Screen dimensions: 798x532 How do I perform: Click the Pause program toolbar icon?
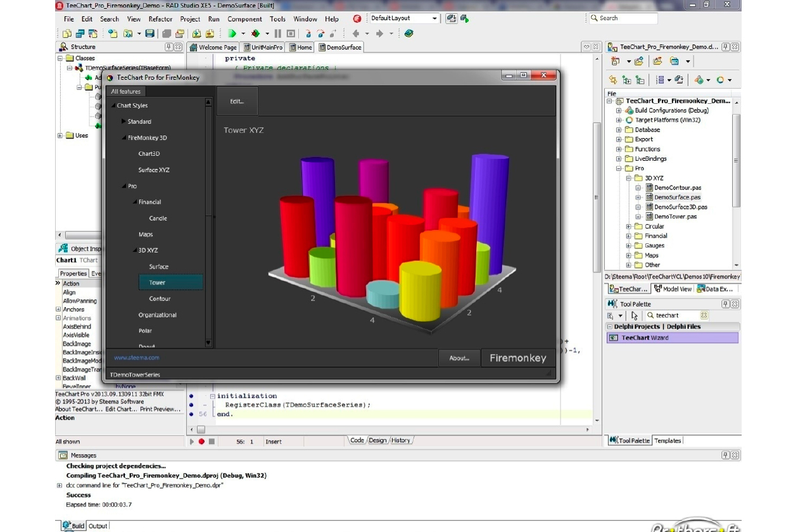(x=277, y=34)
